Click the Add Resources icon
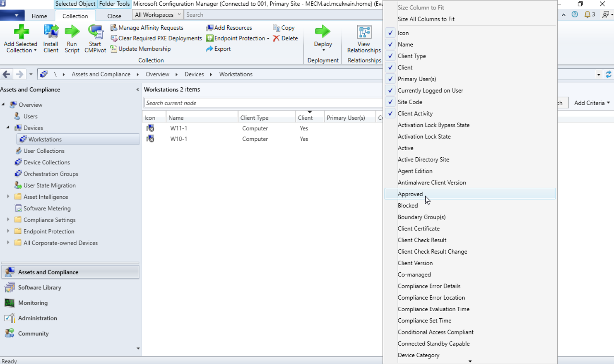 [210, 28]
